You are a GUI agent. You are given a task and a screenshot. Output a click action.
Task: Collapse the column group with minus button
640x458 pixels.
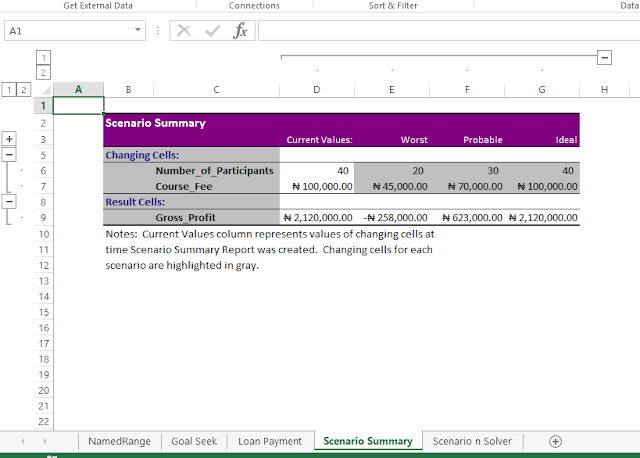click(x=604, y=58)
